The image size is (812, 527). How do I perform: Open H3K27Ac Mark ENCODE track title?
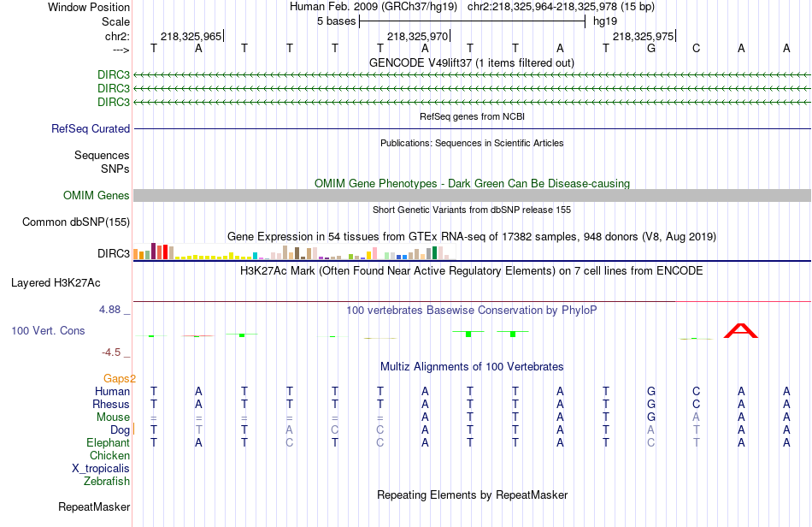[472, 271]
